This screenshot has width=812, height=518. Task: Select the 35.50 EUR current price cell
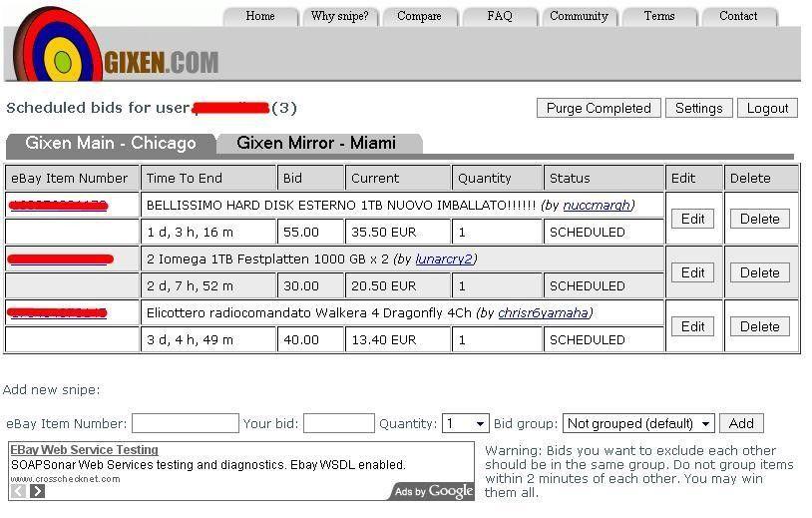pos(398,233)
